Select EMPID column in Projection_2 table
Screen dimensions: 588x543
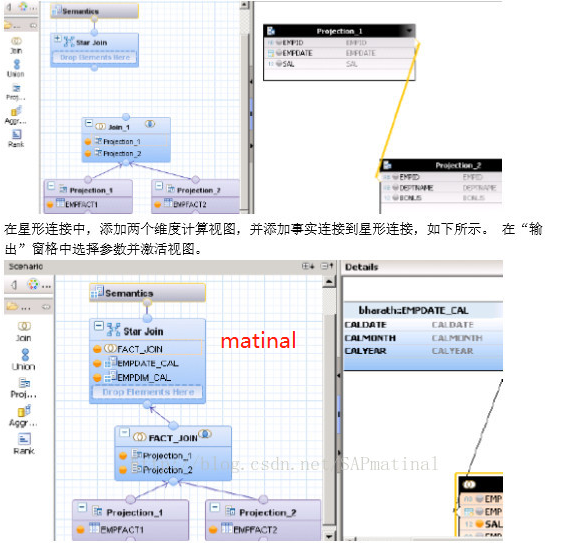441,177
